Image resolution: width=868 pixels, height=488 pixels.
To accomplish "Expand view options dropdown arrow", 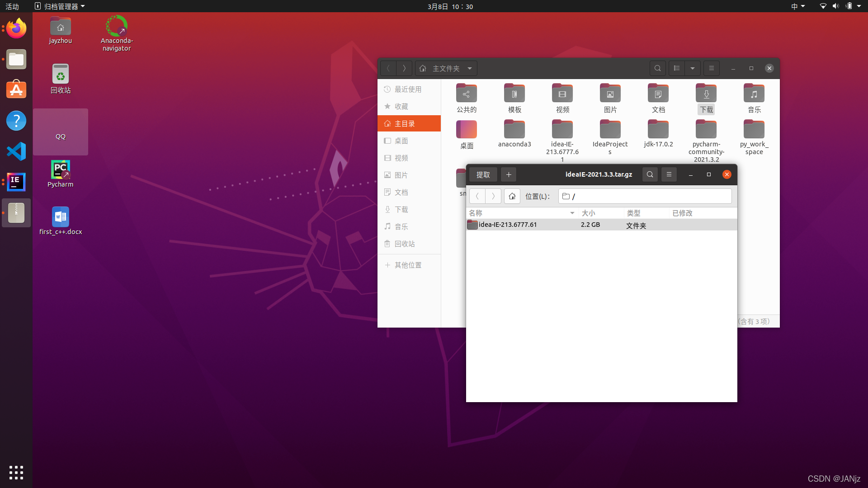I will tap(693, 68).
